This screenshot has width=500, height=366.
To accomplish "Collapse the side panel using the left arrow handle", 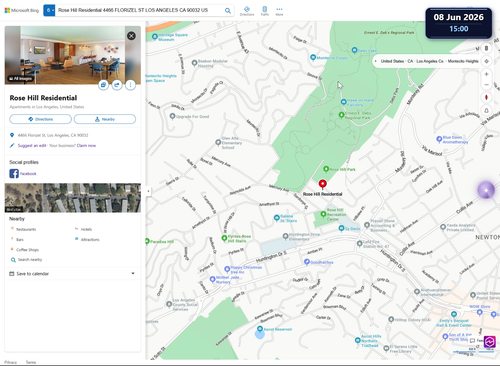I will coord(148,191).
